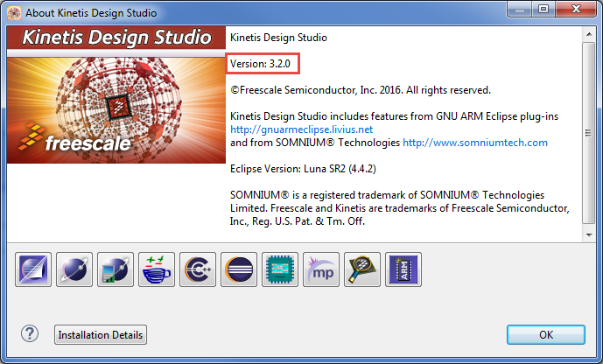Click the coffee cup Java feature icon

[x=157, y=269]
